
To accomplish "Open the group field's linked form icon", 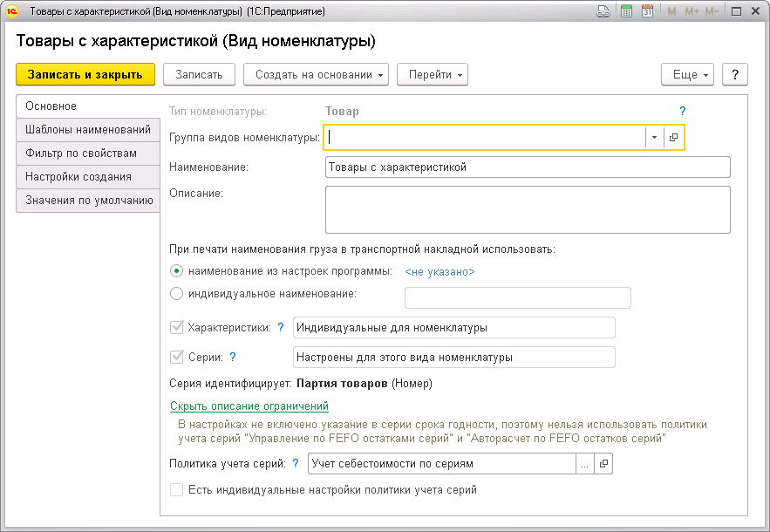I will 674,138.
